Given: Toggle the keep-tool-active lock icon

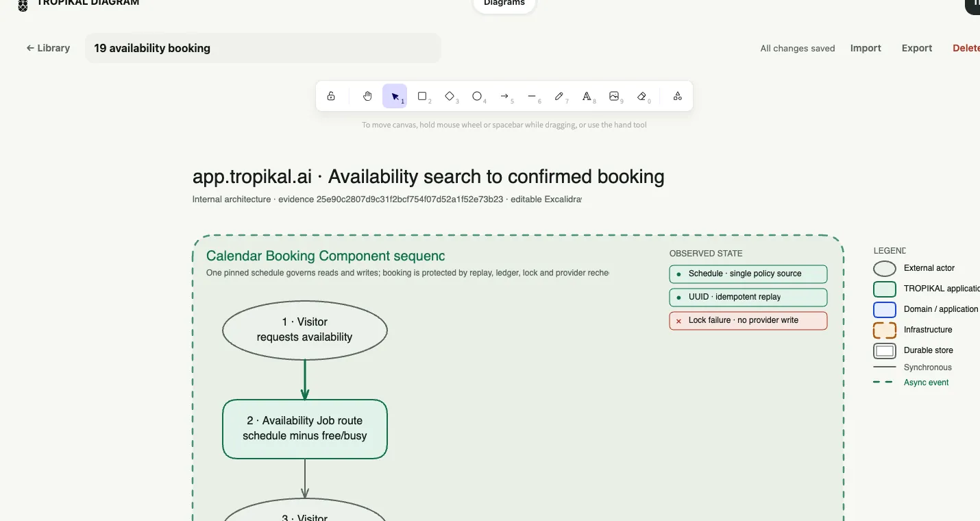Looking at the screenshot, I should click(x=331, y=96).
